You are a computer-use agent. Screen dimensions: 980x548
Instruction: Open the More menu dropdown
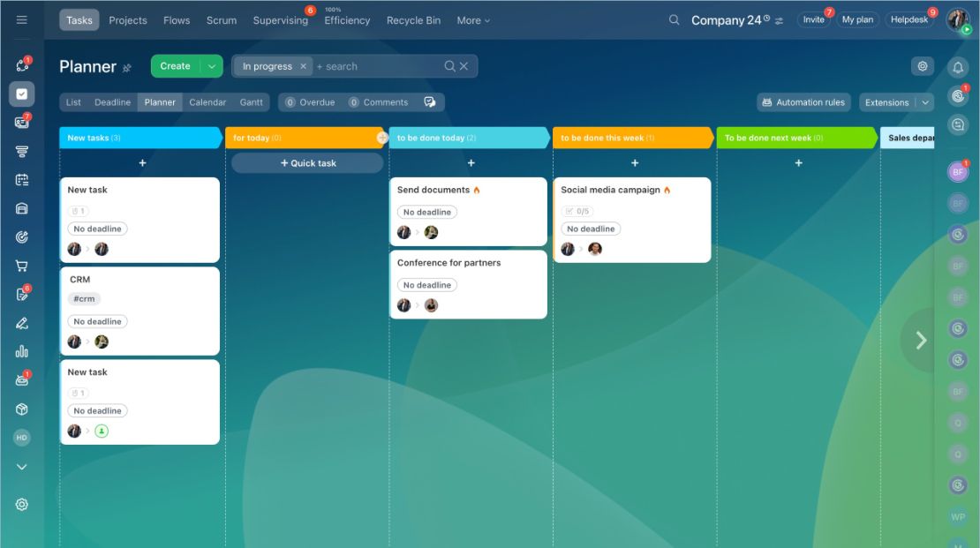coord(473,20)
